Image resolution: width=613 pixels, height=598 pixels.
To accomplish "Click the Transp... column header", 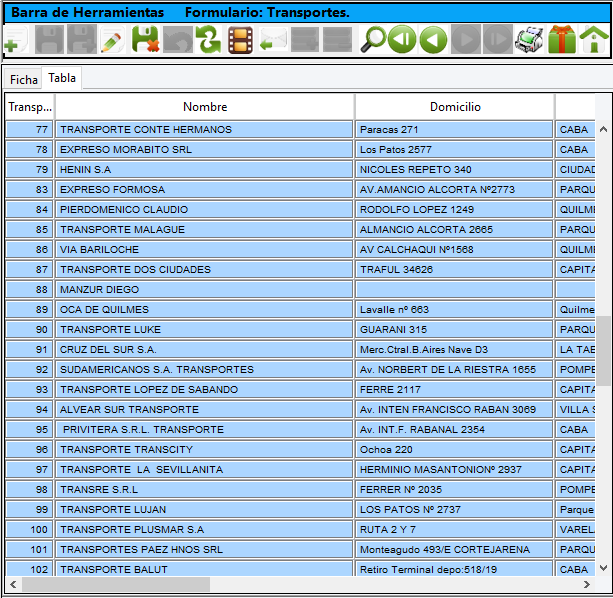I will (x=30, y=107).
